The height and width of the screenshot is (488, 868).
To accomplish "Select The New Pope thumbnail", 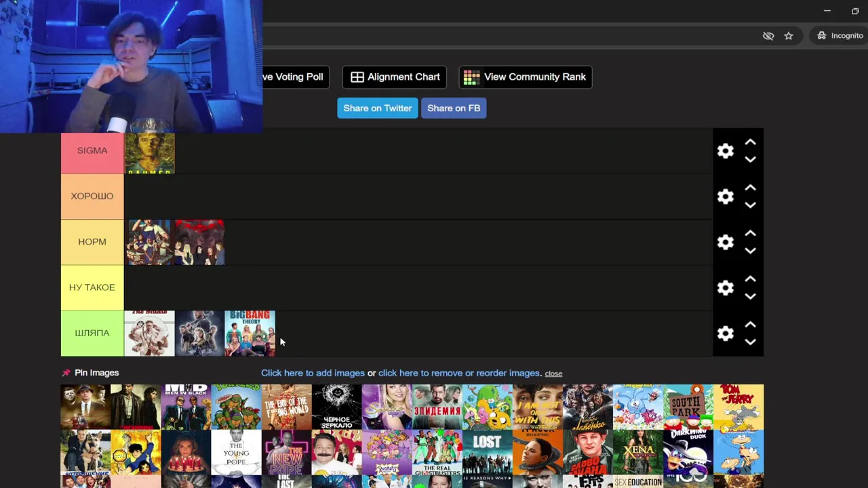I will [x=286, y=452].
